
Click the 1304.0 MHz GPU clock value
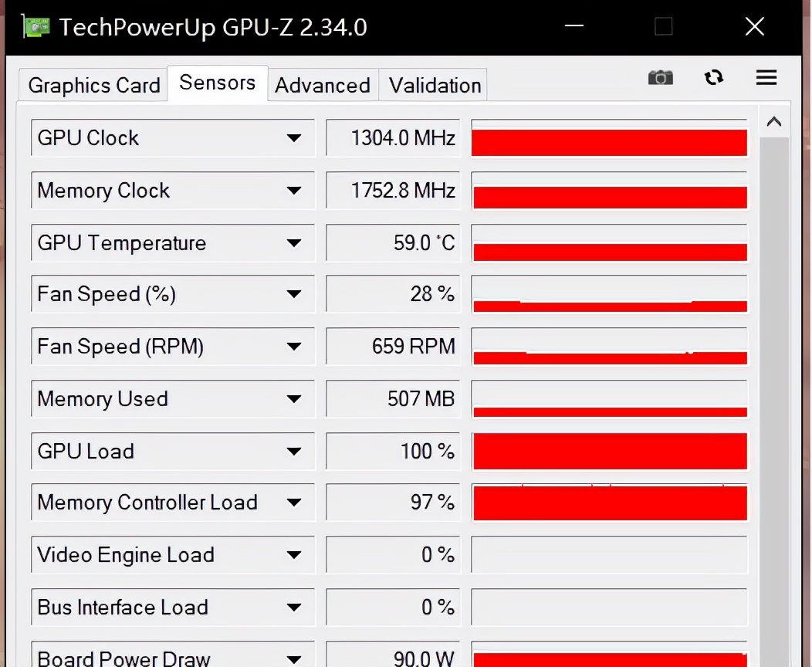[x=393, y=138]
